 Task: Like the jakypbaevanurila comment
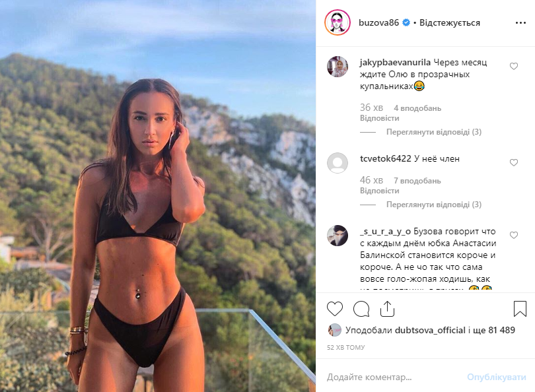514,66
